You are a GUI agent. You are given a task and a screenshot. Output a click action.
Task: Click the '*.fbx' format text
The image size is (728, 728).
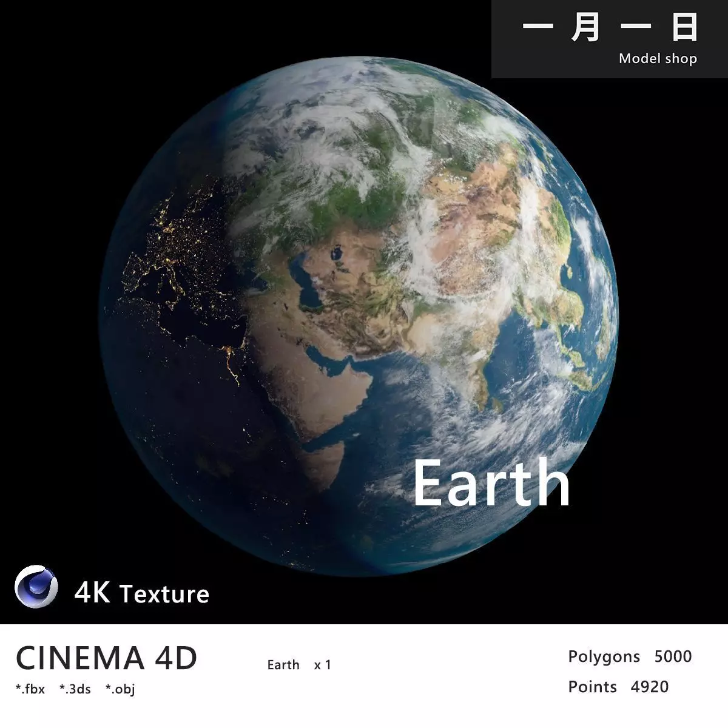tap(30, 689)
